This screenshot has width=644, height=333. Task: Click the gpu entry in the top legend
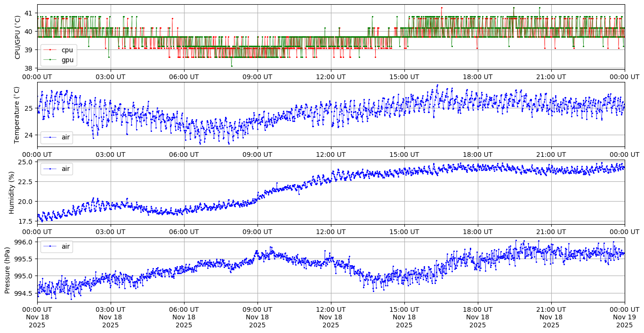[x=67, y=59]
